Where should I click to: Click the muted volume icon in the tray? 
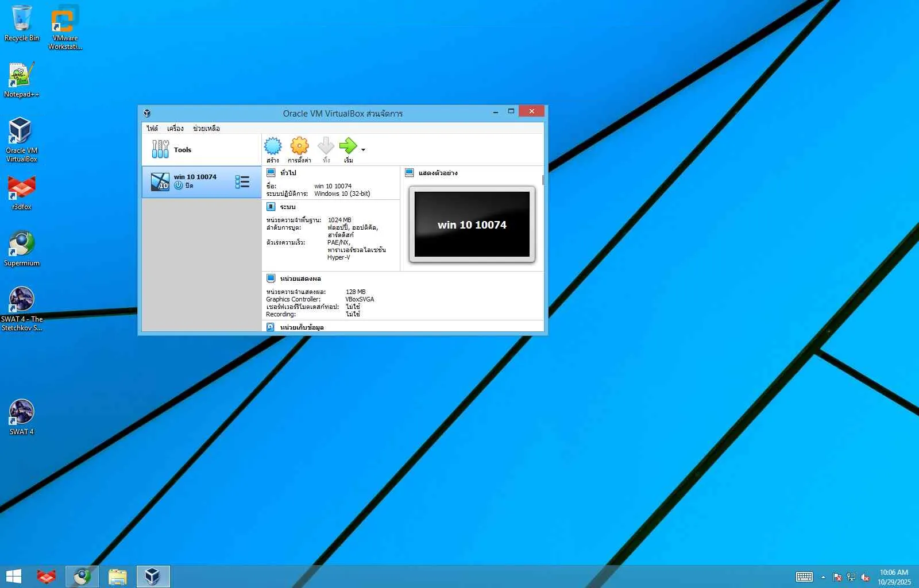[x=865, y=577]
